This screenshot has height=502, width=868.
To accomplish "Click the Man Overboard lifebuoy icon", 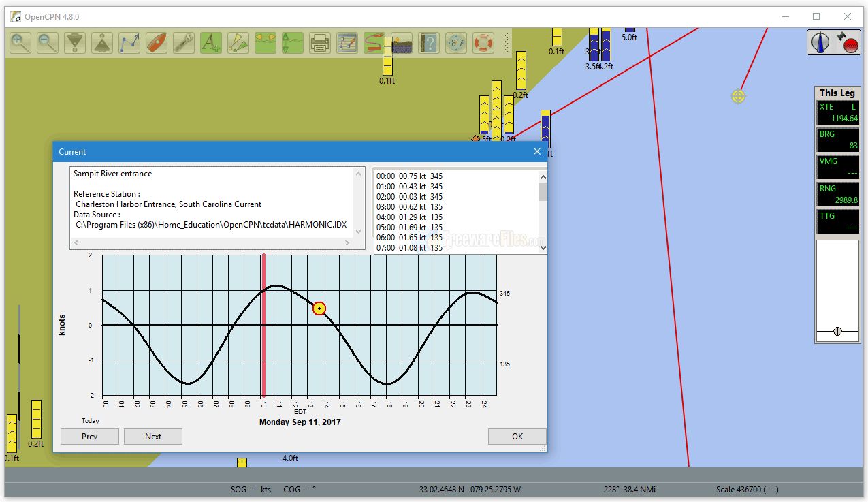I will (x=483, y=43).
